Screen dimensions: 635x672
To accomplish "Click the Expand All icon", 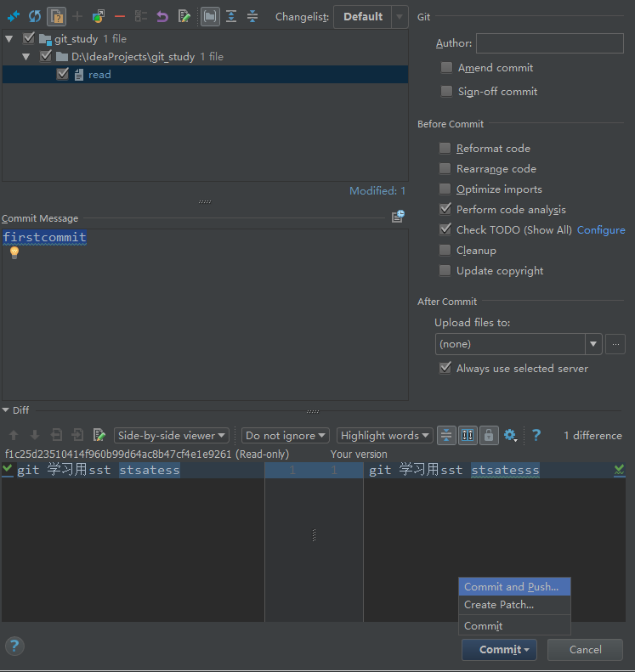I will coord(231,16).
